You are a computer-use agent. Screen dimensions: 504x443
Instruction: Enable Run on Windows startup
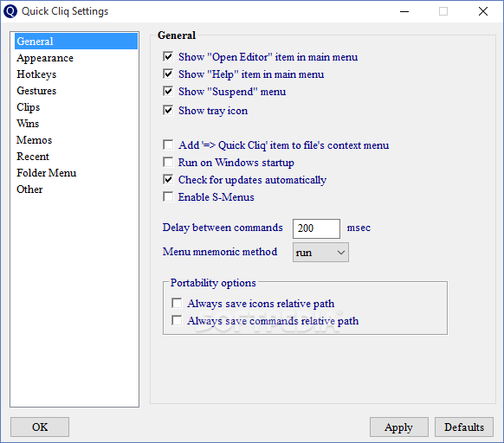point(168,162)
